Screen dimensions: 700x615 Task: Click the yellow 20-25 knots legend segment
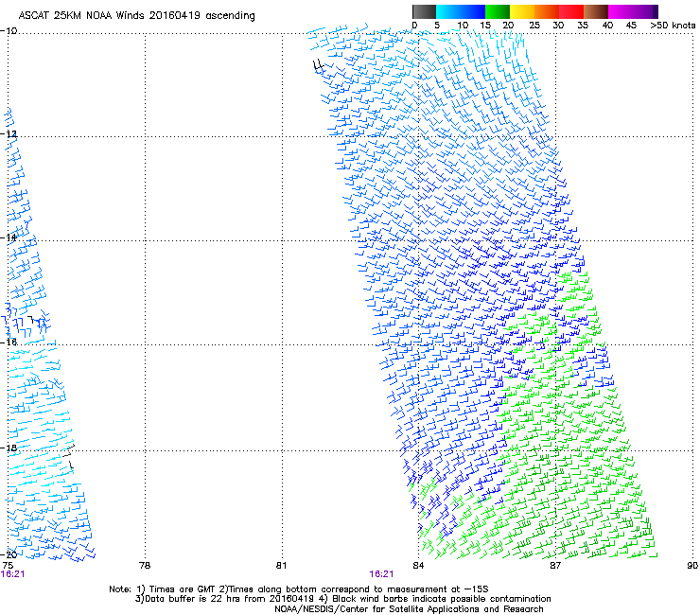point(522,11)
